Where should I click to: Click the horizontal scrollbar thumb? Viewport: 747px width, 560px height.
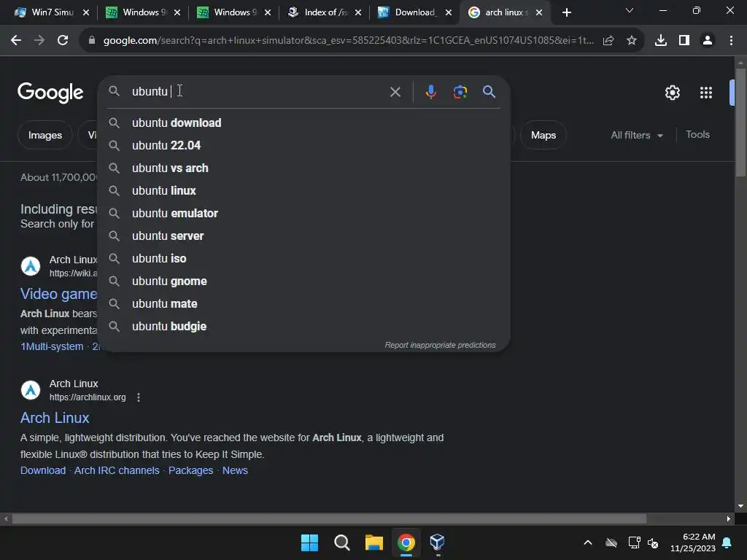click(329, 518)
